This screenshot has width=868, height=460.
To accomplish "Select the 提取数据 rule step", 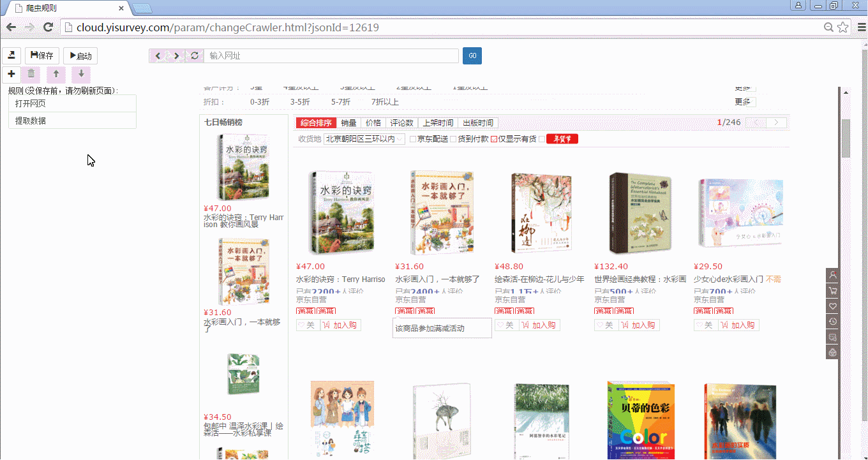I will point(73,121).
